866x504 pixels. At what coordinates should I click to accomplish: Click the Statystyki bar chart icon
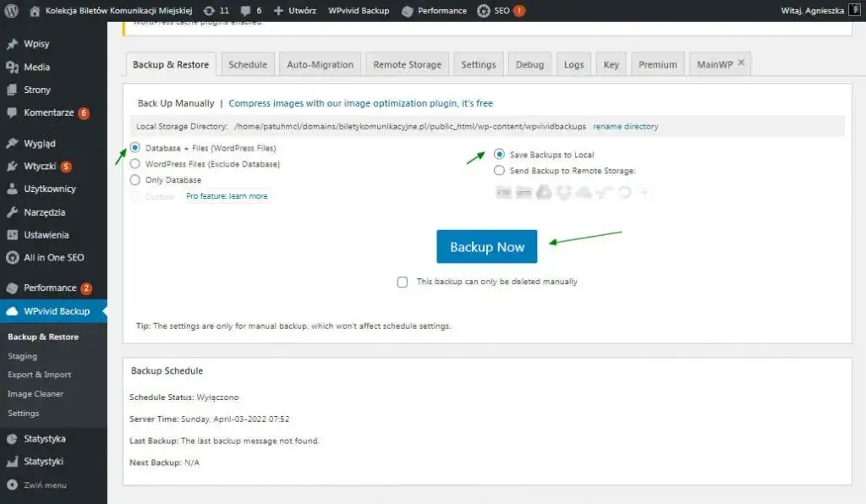click(x=12, y=462)
